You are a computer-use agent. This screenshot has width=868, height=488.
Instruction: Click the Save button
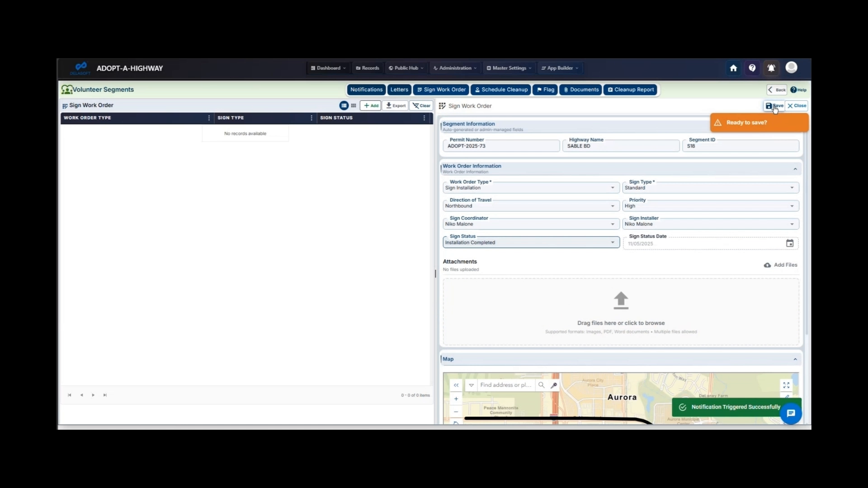tap(774, 105)
